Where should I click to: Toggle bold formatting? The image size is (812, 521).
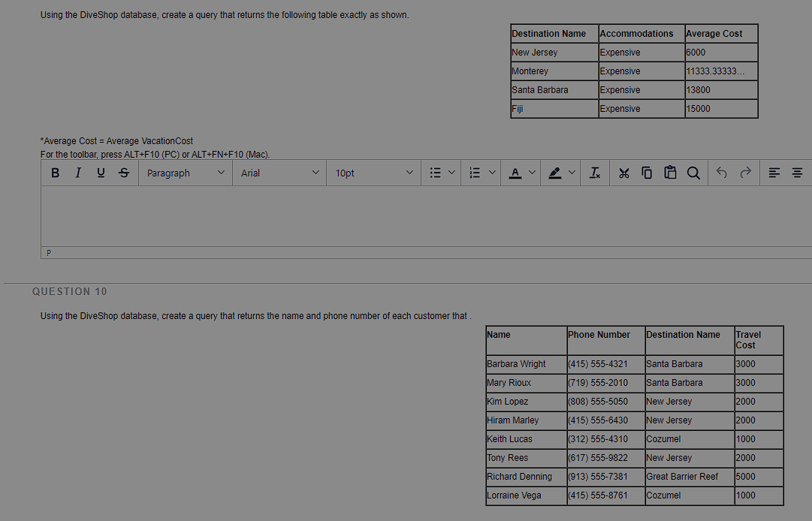(x=55, y=173)
